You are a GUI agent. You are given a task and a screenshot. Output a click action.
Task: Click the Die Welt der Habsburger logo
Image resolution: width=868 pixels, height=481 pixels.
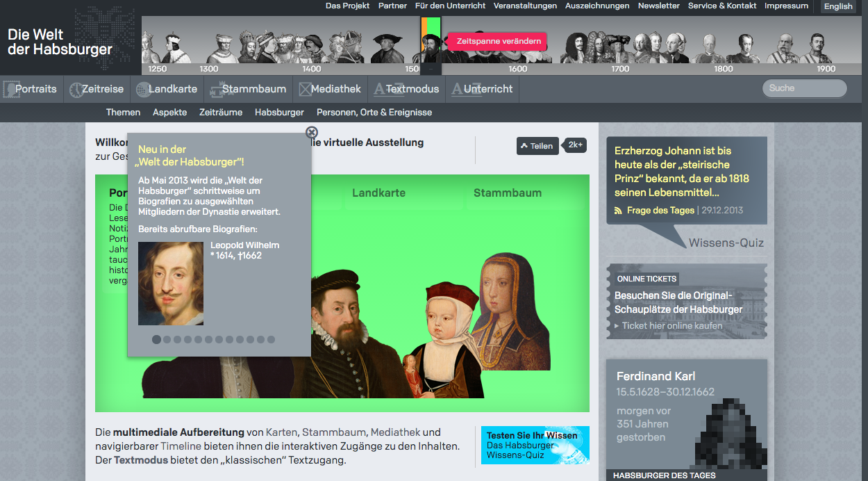(x=60, y=42)
